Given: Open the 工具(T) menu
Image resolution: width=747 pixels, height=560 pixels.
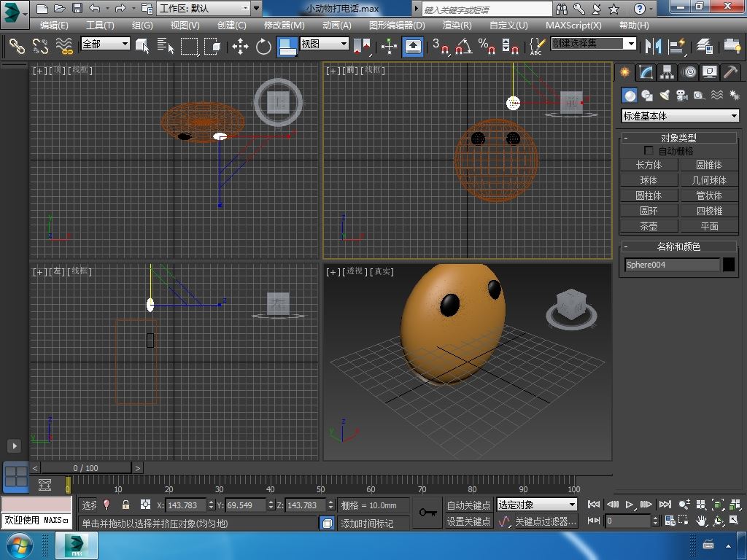Looking at the screenshot, I should click(99, 26).
